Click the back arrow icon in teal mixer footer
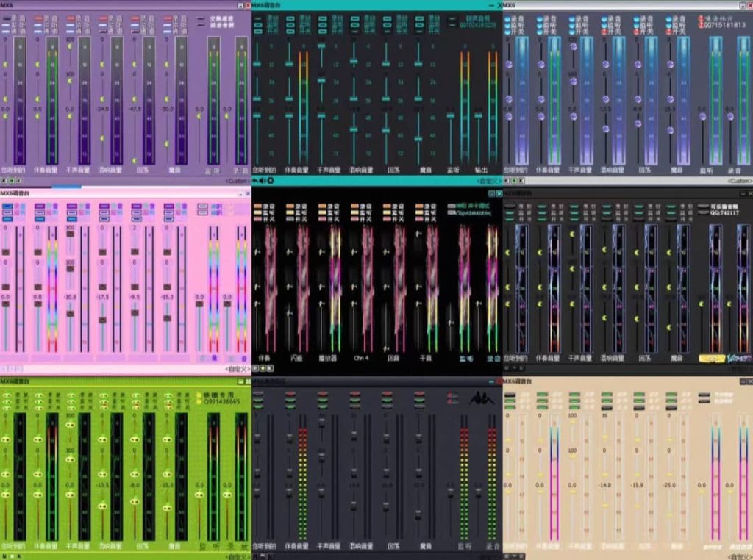This screenshot has height=560, width=753. tap(255, 180)
